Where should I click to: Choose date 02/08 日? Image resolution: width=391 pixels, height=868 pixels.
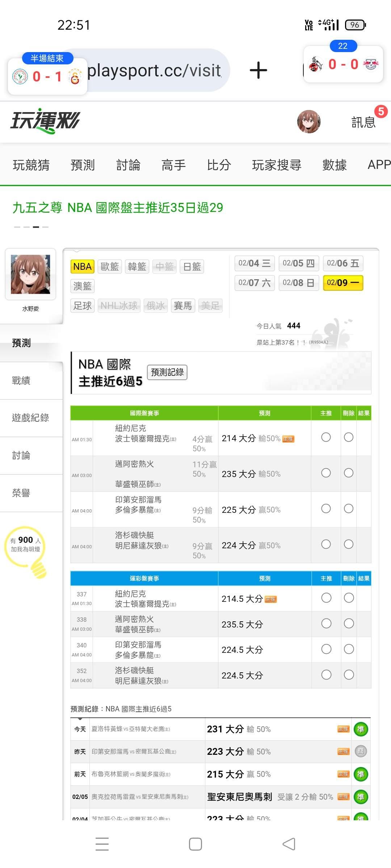coord(299,283)
